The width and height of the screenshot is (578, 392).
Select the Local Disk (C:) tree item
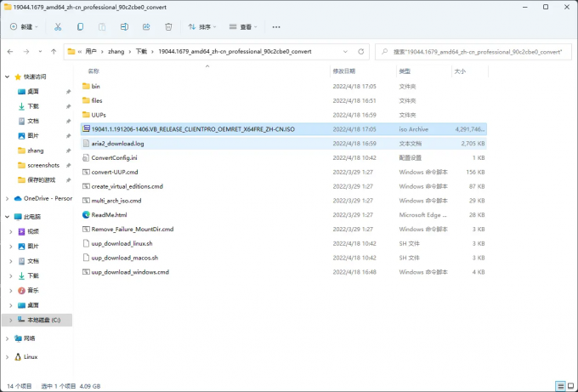click(37, 320)
